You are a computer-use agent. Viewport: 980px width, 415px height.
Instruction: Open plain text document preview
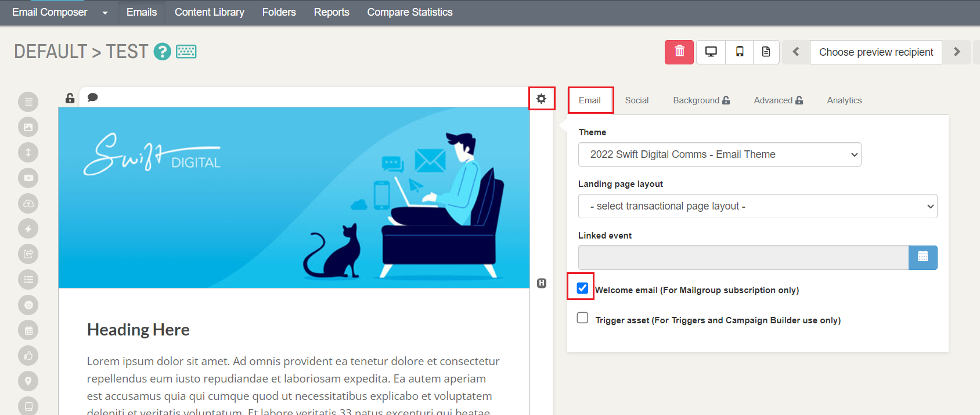[766, 52]
